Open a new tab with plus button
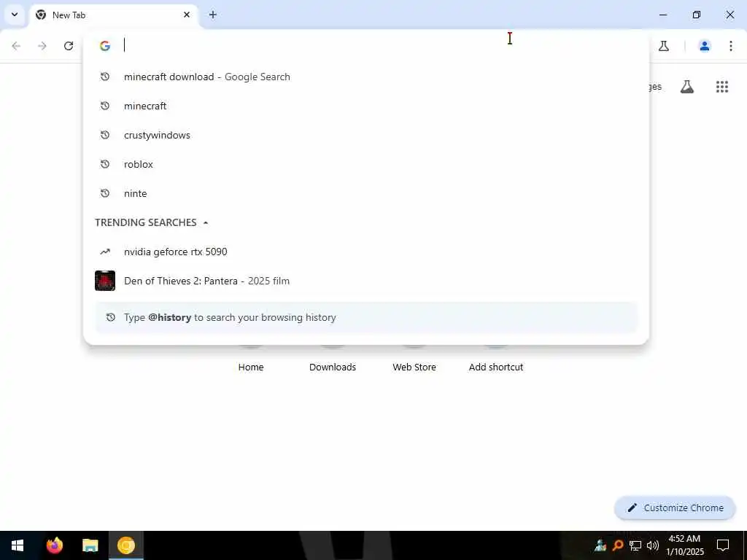Screen dimensions: 747x560 tap(213, 15)
